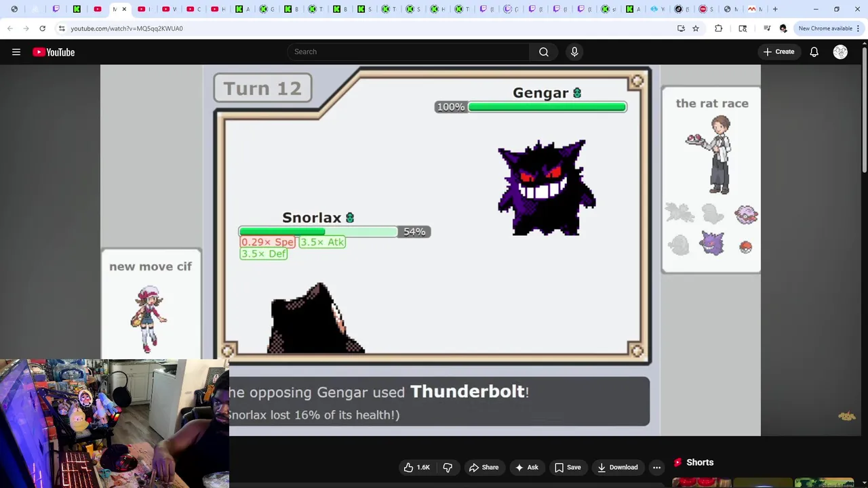
Task: Click into the YouTube search field
Action: (408, 52)
